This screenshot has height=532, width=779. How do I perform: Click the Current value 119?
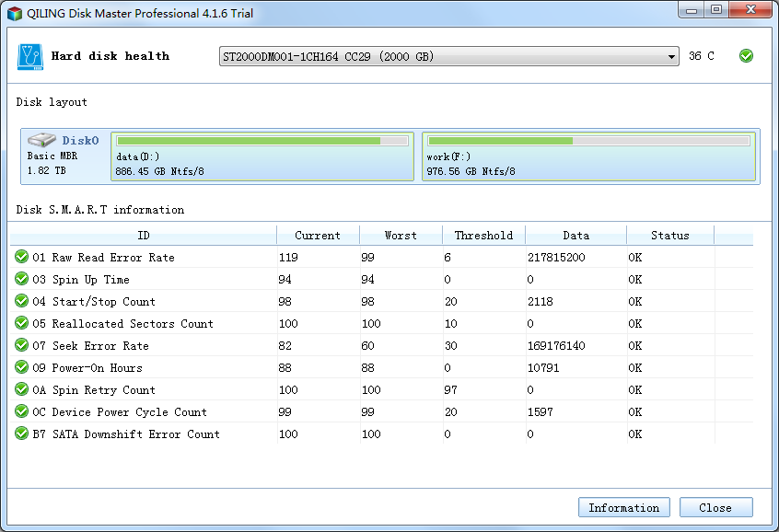pos(288,258)
